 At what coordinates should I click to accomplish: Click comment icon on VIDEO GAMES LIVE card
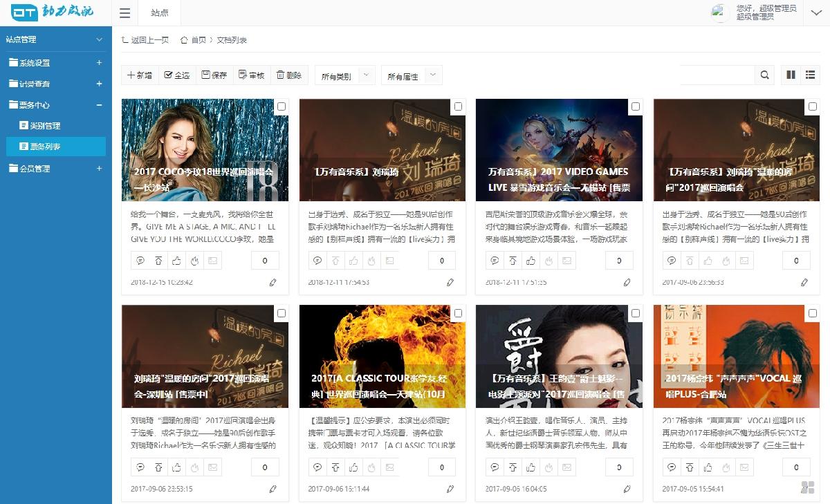click(495, 261)
